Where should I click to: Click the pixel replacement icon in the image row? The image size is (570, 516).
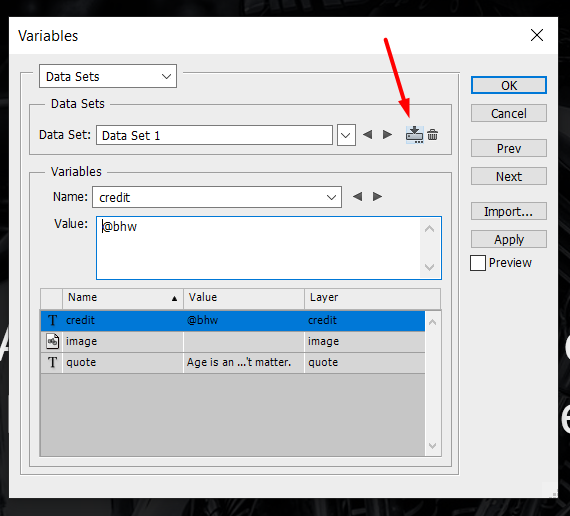[x=53, y=341]
